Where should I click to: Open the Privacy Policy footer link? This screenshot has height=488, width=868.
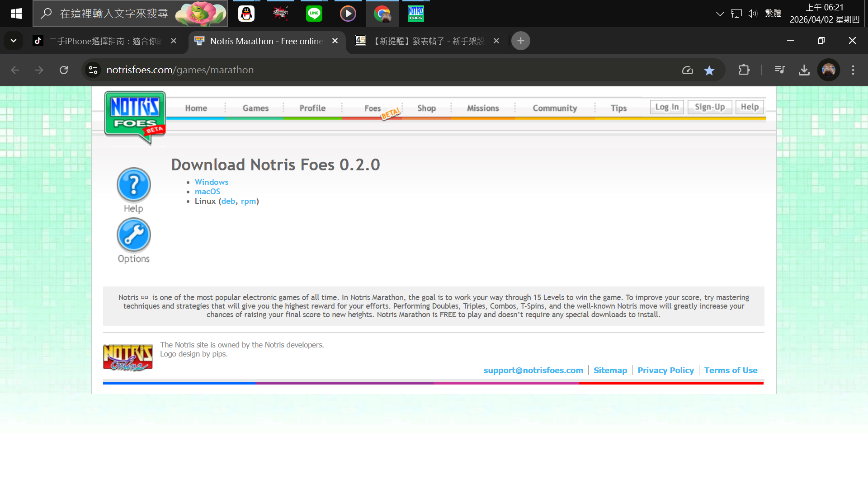click(x=665, y=370)
